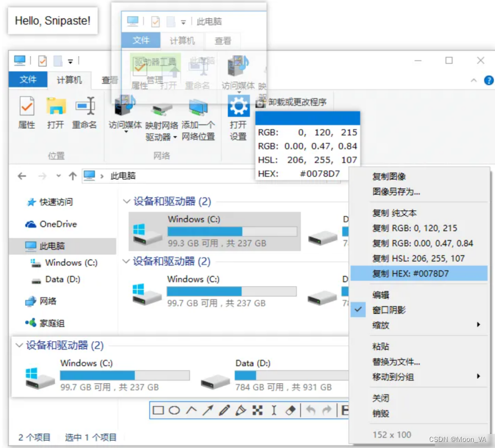Image resolution: width=495 pixels, height=448 pixels.
Task: Select the ellipse annotation tool
Action: coord(174,410)
